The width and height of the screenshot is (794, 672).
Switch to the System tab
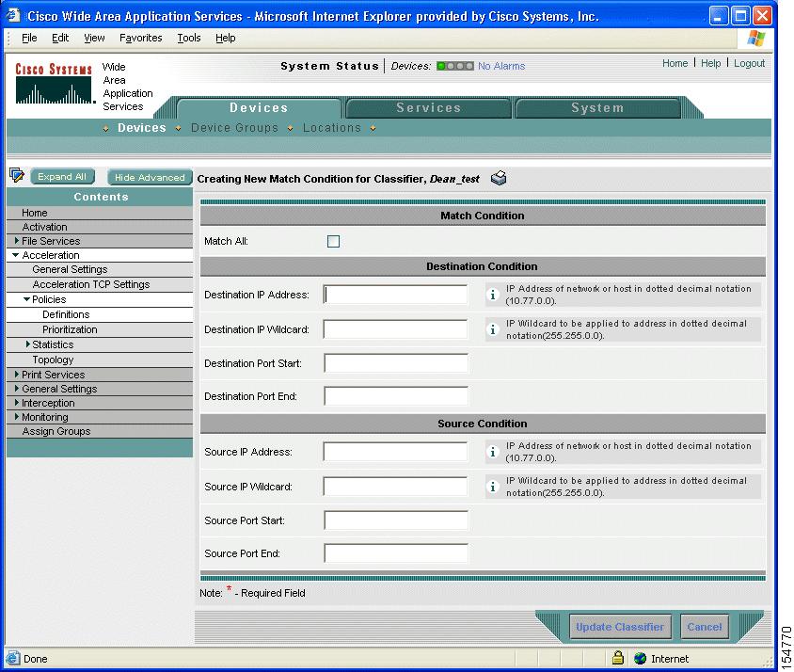tap(597, 108)
